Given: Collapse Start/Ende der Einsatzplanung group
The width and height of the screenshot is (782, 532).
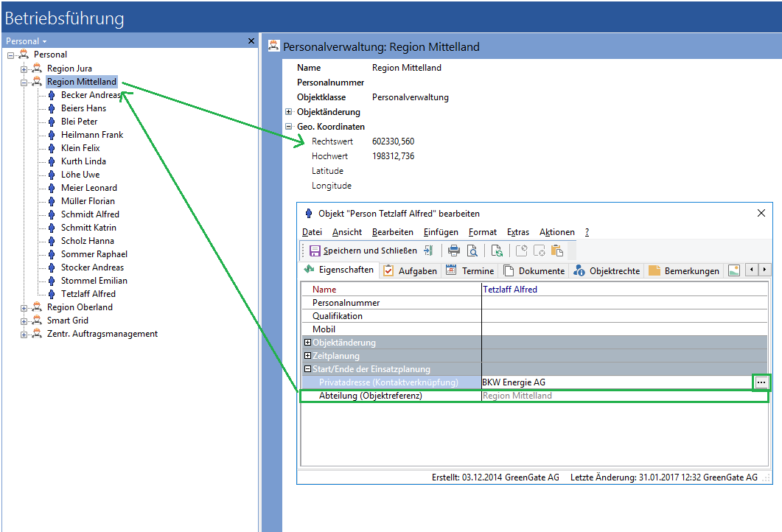Looking at the screenshot, I should pyautogui.click(x=307, y=369).
